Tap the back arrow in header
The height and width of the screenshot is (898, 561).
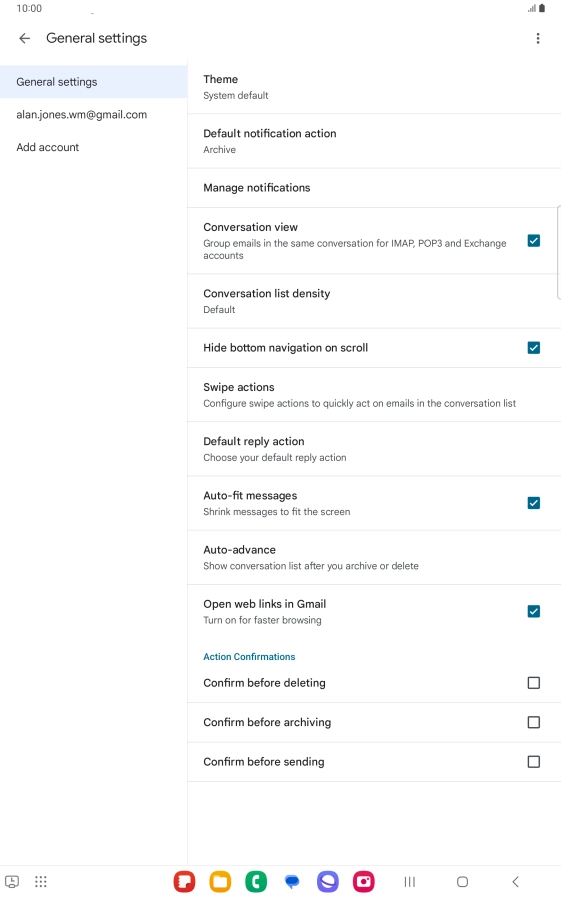(x=24, y=38)
